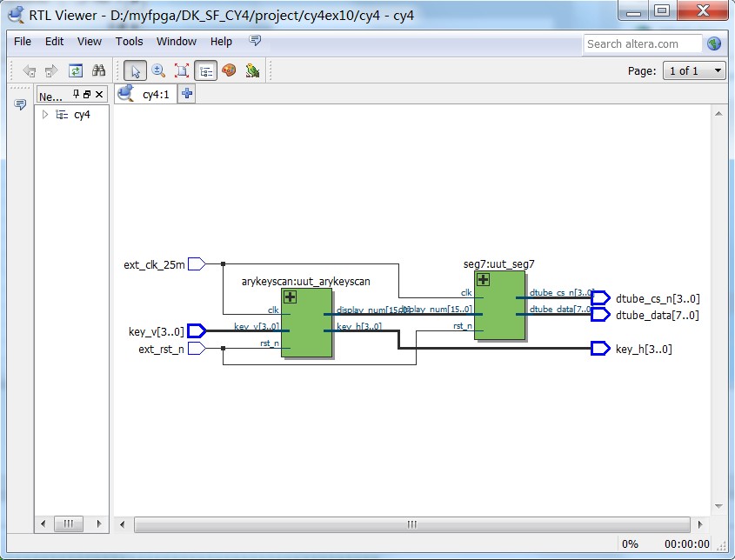Click the color palette icon
Screen dimensions: 735x560
point(229,70)
